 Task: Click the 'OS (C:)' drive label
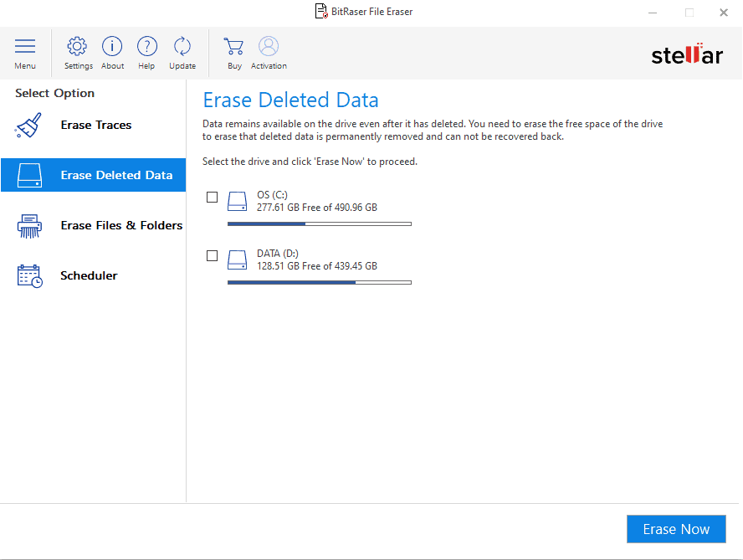point(272,195)
